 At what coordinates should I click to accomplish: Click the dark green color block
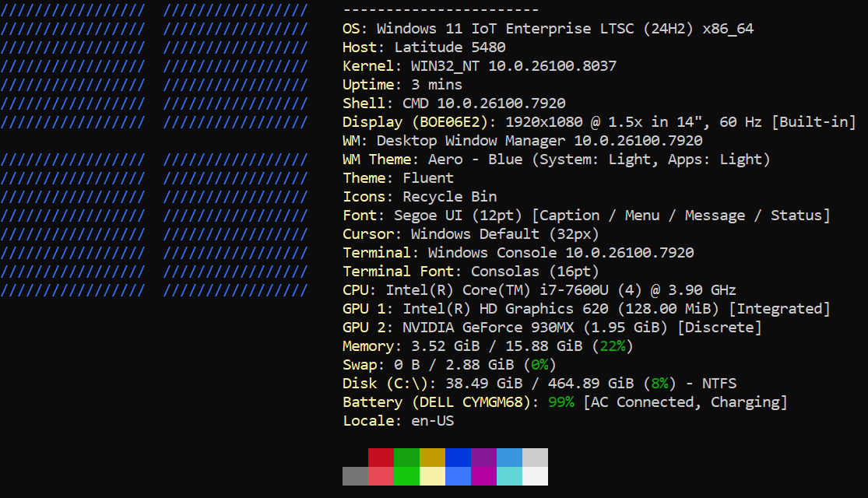(x=407, y=458)
